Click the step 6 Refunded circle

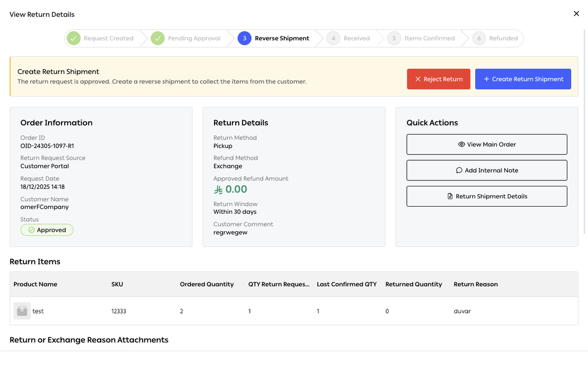coord(479,38)
